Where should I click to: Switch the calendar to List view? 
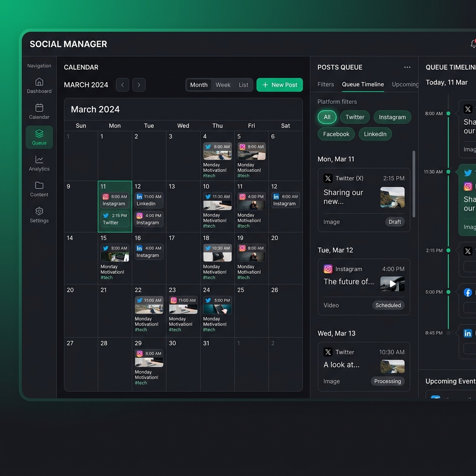pos(244,85)
